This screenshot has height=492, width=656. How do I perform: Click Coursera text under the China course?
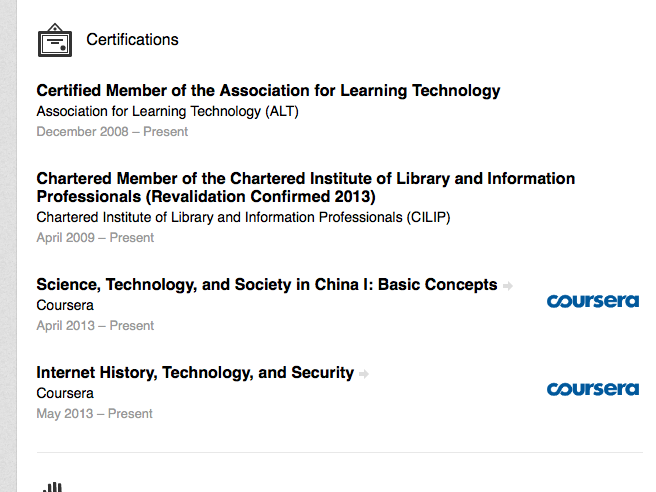[x=65, y=305]
